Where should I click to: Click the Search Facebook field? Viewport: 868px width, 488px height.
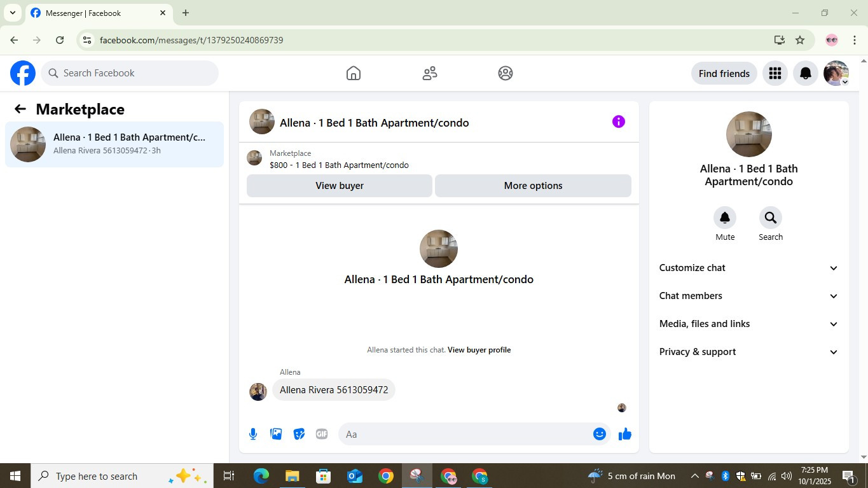point(130,73)
